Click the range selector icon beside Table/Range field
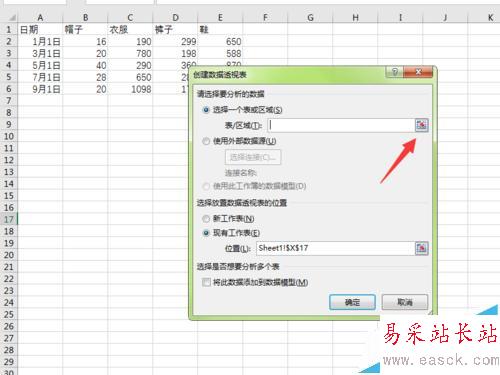The height and width of the screenshot is (375, 500). 422,125
